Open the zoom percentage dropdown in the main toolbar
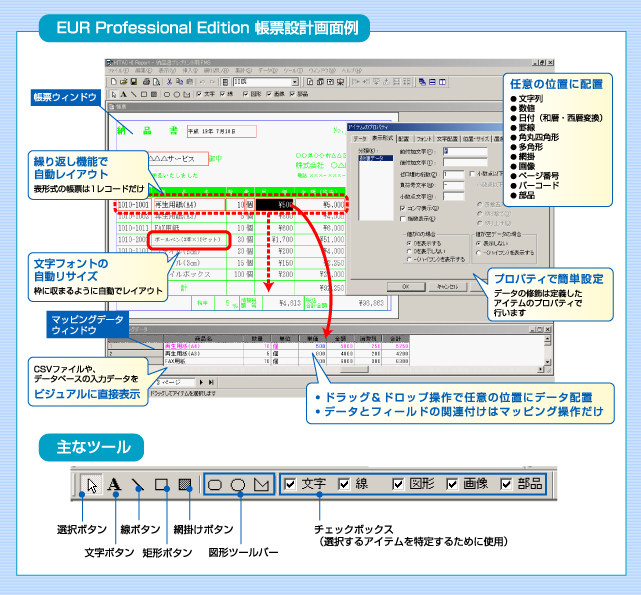Image resolution: width=641 pixels, height=595 pixels. coord(295,82)
